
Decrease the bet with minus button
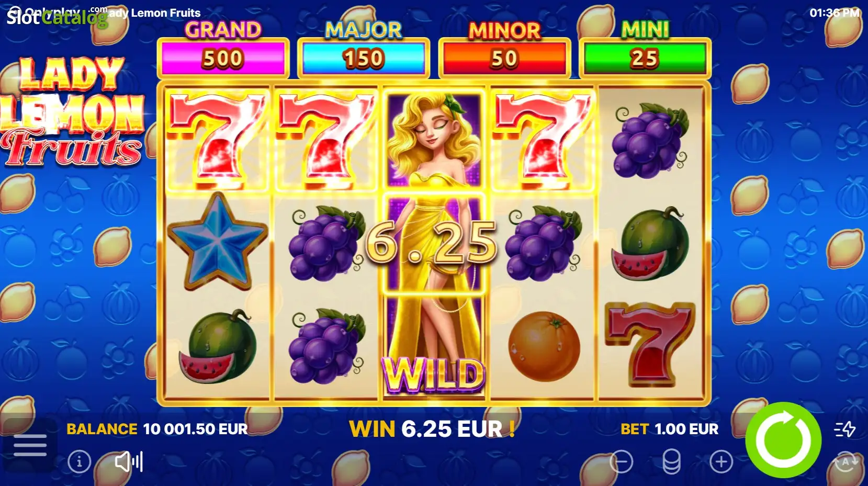point(621,462)
